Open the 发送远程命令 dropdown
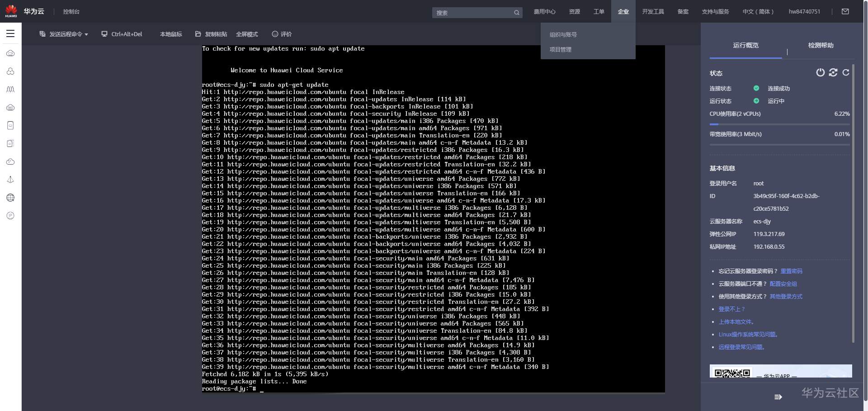This screenshot has width=868, height=411. [64, 34]
